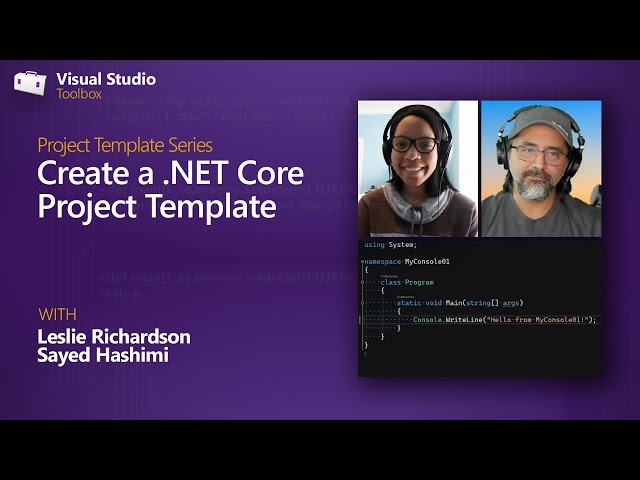Click the 'Create a .NET Core' title line
The height and width of the screenshot is (480, 640).
171,173
